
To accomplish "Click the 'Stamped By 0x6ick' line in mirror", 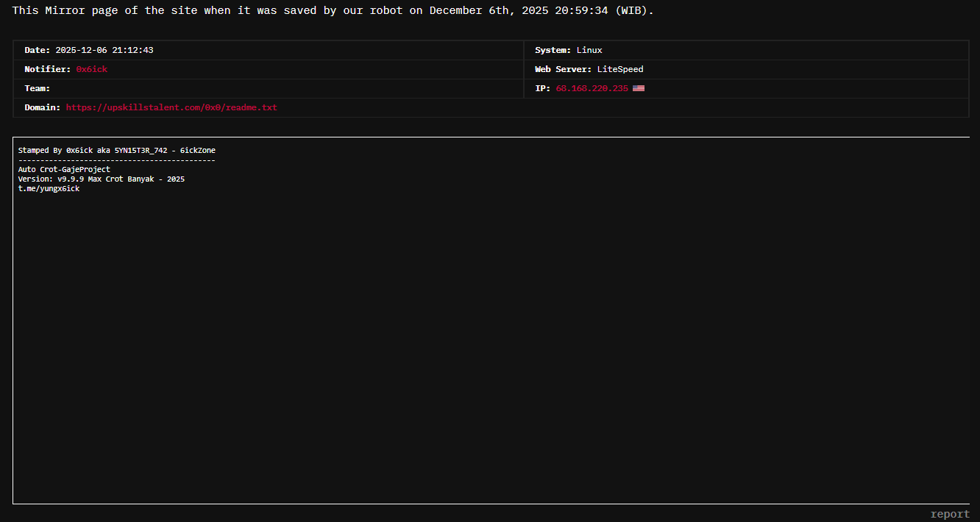I will pyautogui.click(x=116, y=151).
